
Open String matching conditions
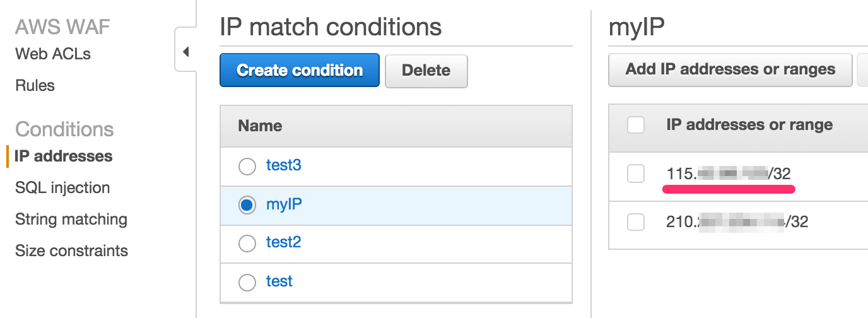point(71,220)
